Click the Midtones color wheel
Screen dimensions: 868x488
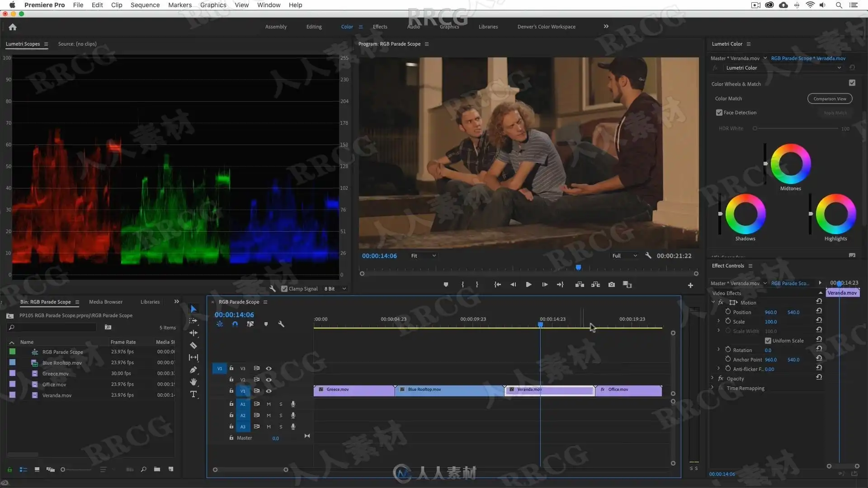point(790,164)
